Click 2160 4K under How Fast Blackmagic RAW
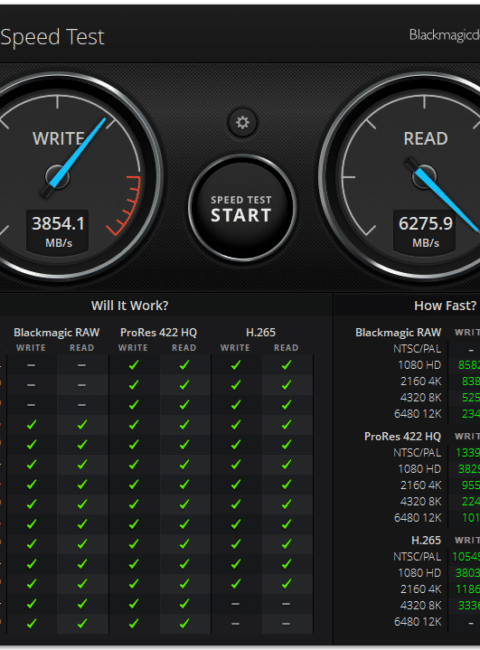This screenshot has height=650, width=480. pyautogui.click(x=421, y=381)
